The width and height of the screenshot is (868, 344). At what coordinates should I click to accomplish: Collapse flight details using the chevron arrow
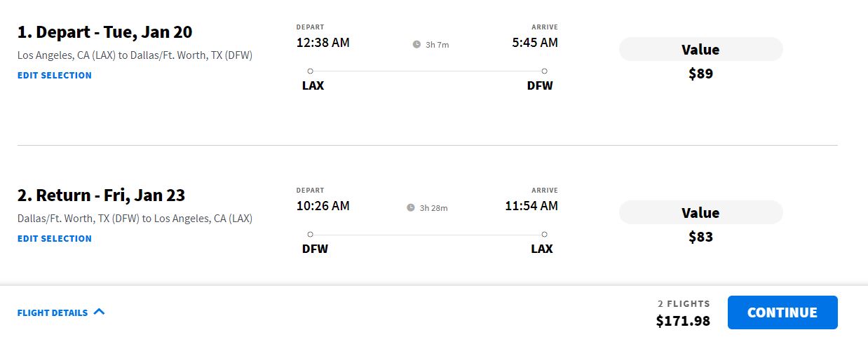(99, 312)
